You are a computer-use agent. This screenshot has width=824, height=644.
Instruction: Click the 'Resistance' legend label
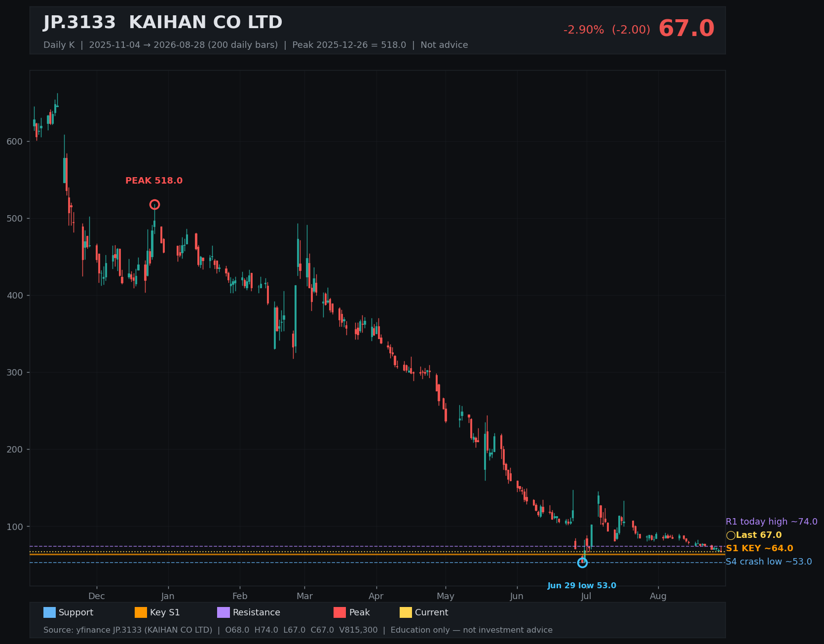(x=257, y=612)
